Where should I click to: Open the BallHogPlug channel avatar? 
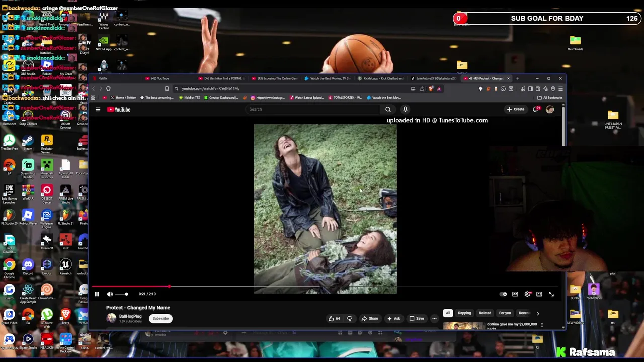point(111,318)
